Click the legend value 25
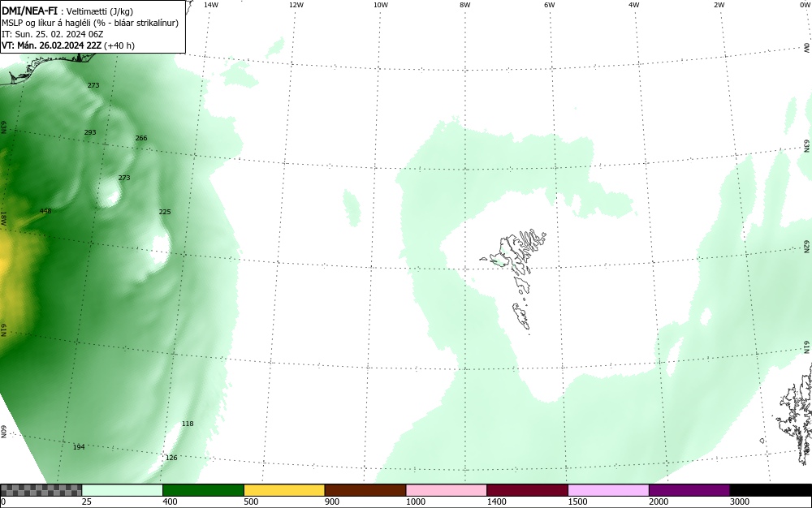The image size is (812, 508). click(x=87, y=502)
